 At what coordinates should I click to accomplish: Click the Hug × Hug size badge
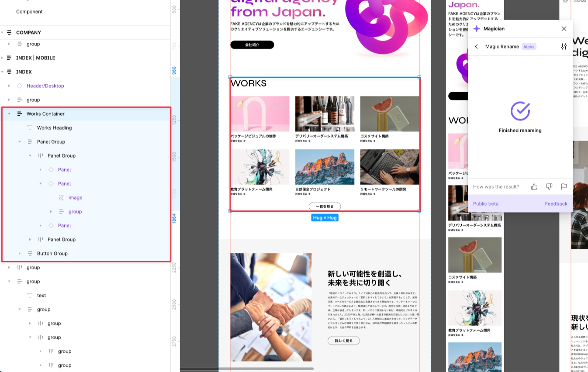tap(325, 217)
